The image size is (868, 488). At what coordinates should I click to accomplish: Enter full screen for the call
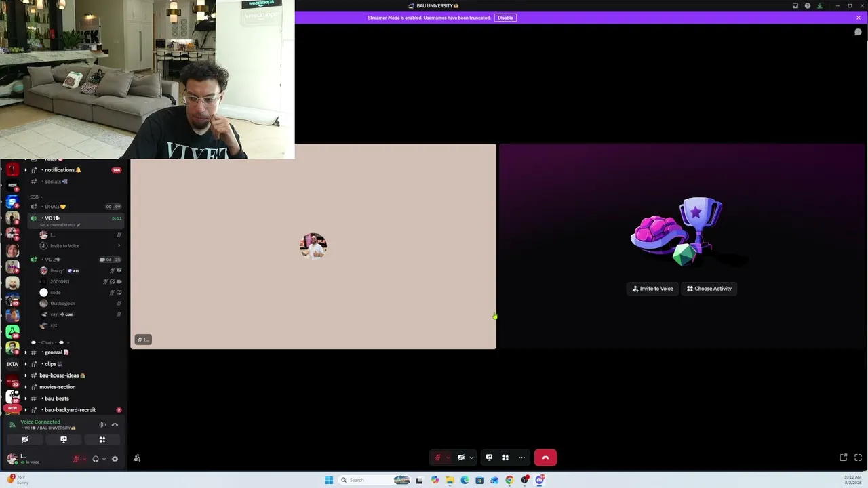coord(858,457)
